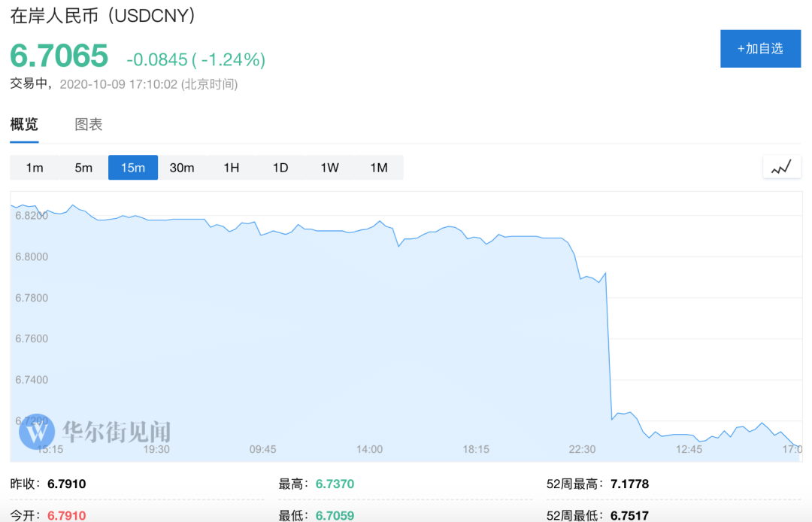Select the 15m interval
Image resolution: width=812 pixels, height=522 pixels.
pos(133,168)
